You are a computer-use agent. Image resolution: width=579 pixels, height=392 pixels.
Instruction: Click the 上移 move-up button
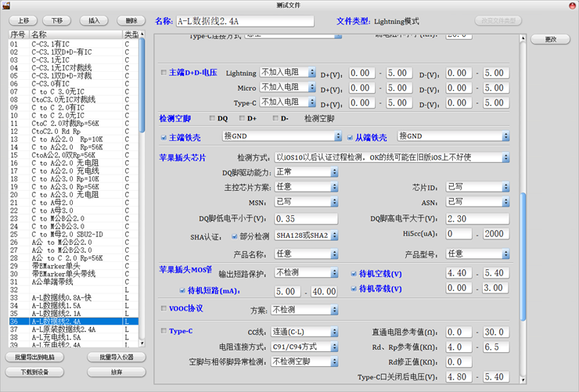point(23,21)
